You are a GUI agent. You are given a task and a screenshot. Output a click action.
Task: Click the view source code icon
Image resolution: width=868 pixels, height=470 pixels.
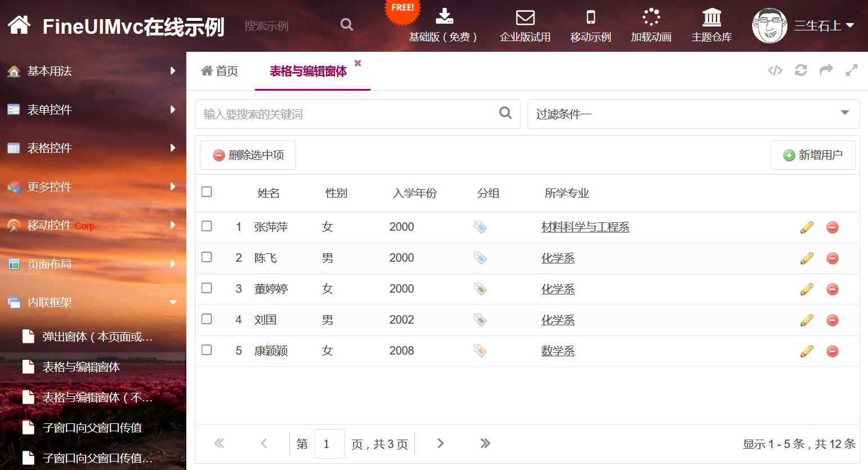(775, 70)
